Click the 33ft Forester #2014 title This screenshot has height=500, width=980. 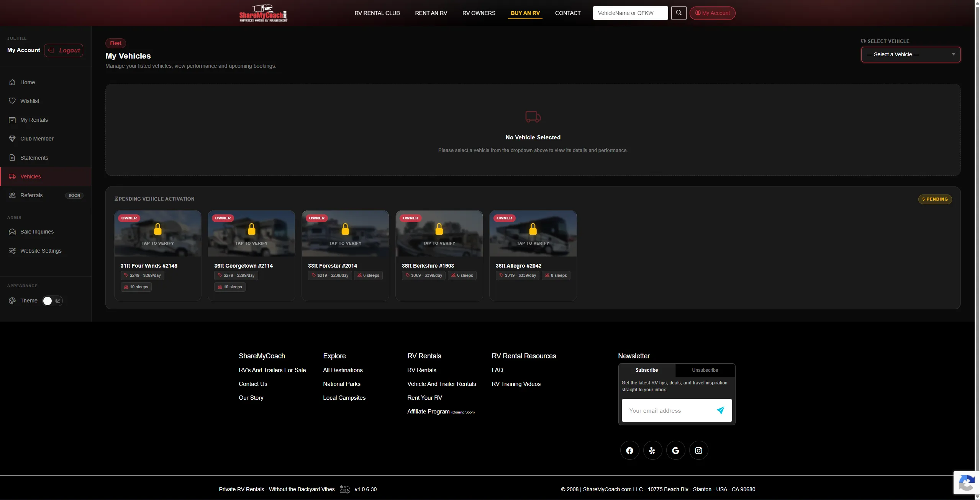pyautogui.click(x=332, y=266)
